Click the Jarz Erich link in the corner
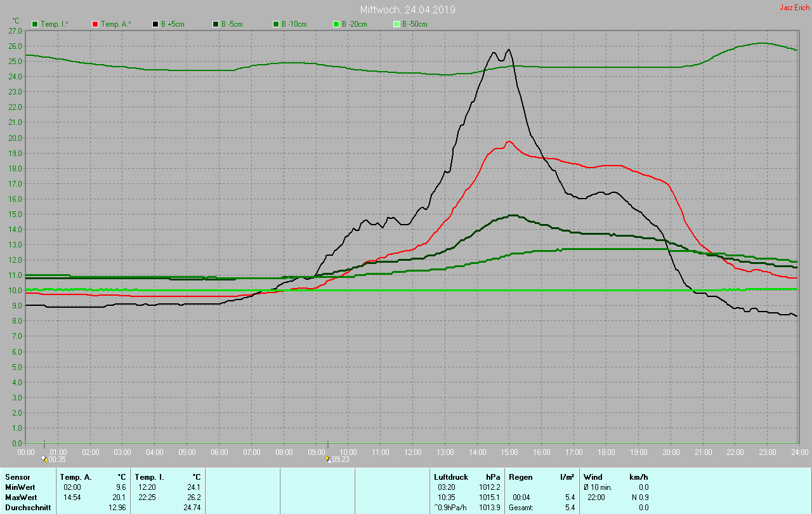The height and width of the screenshot is (514, 812). tap(794, 8)
